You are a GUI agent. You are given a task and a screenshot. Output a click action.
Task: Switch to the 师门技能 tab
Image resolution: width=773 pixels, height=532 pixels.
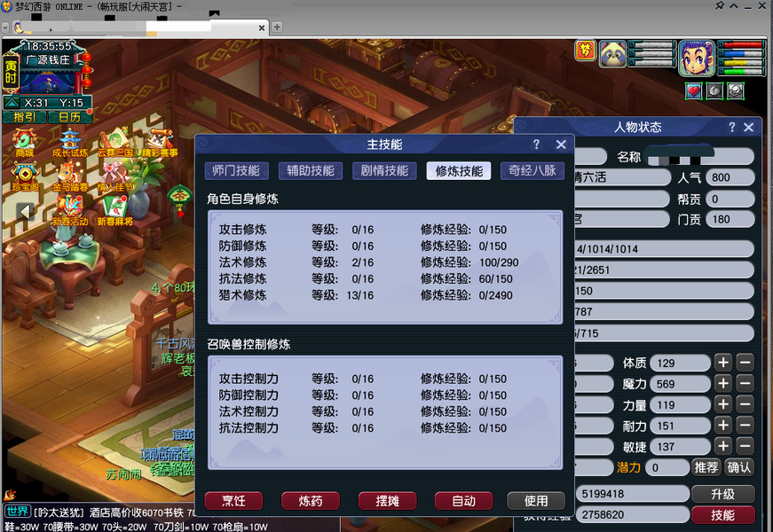coord(236,171)
